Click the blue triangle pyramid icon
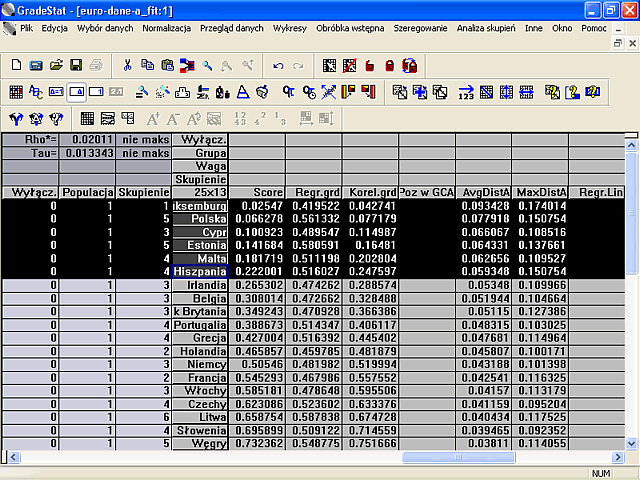Image resolution: width=640 pixels, height=480 pixels. coord(243,92)
